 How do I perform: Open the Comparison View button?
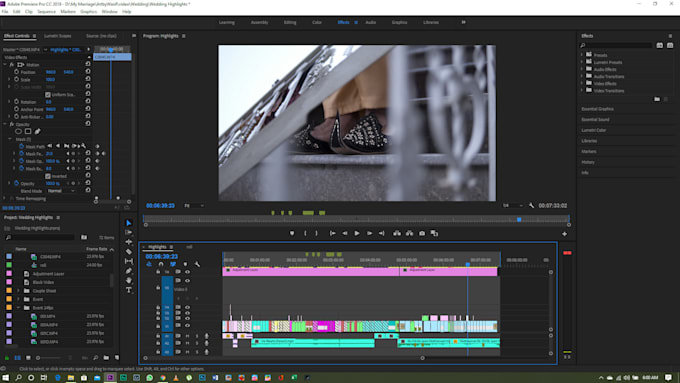pyautogui.click(x=434, y=233)
